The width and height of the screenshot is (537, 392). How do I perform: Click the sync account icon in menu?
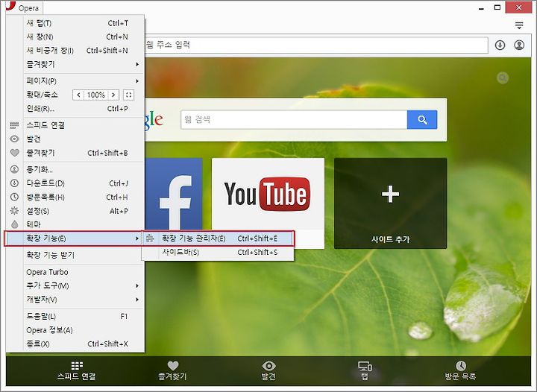coord(14,169)
